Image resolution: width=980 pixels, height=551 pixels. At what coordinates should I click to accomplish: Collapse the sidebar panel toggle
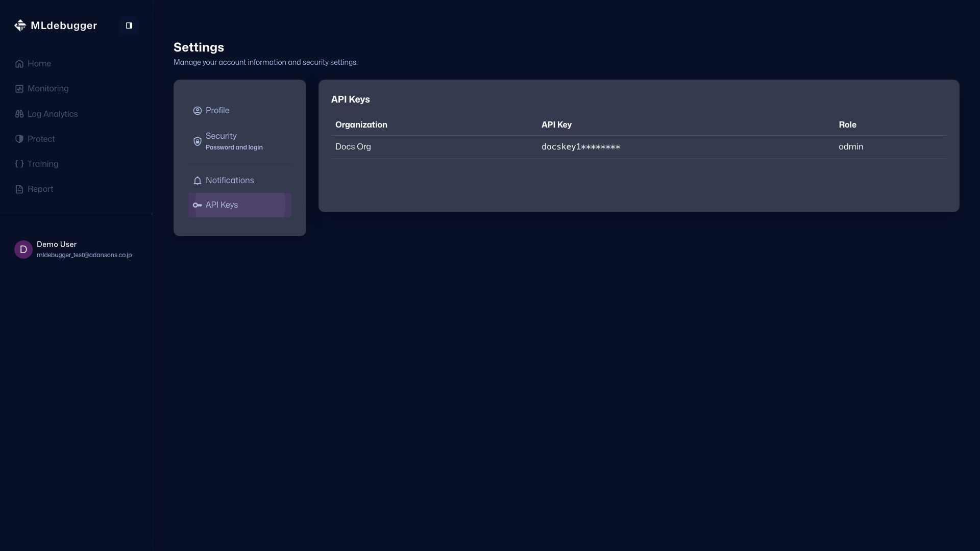point(129,26)
